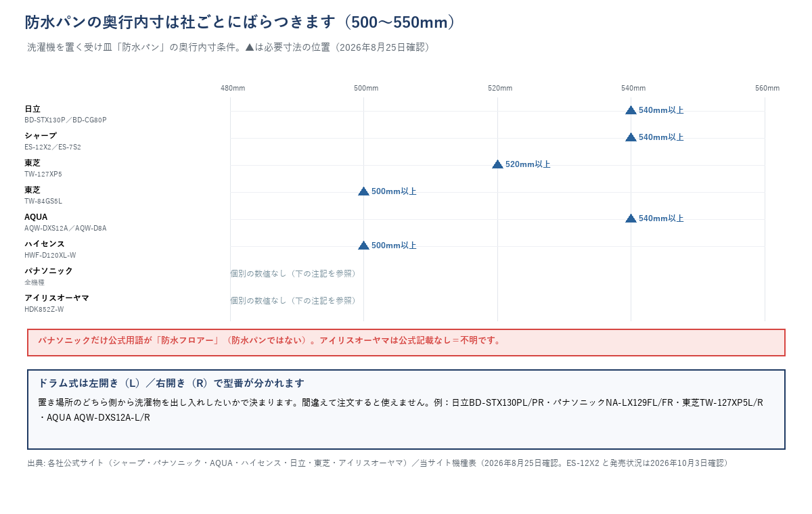The height and width of the screenshot is (514, 812).
Task: Click the 540mm axis label
Action: (x=633, y=88)
